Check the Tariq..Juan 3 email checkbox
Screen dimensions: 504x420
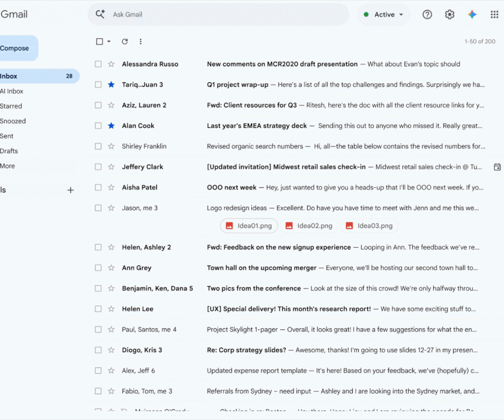coord(98,85)
